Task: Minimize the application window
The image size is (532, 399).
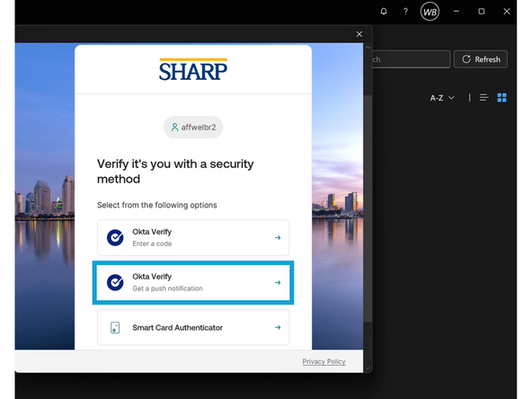Action: (x=457, y=12)
